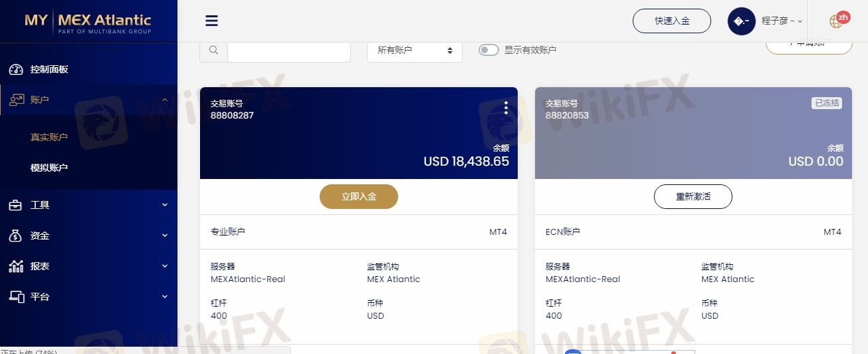Expand the 程子彦 user menu

[x=782, y=21]
